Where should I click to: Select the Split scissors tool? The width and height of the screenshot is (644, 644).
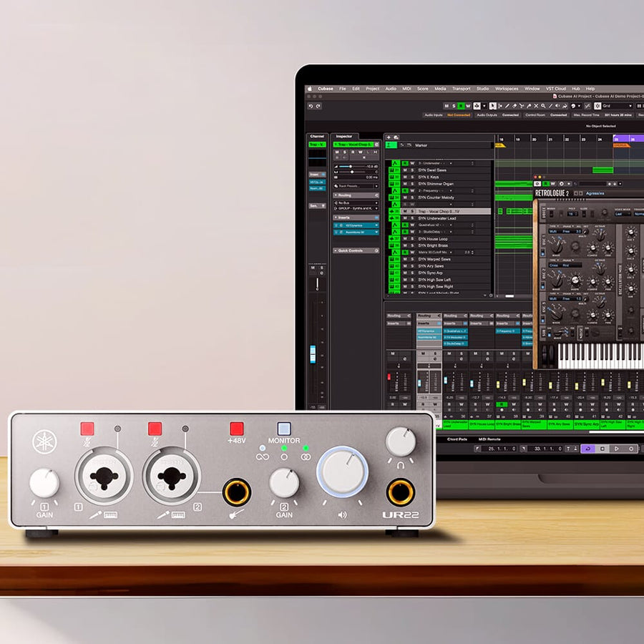click(x=522, y=106)
